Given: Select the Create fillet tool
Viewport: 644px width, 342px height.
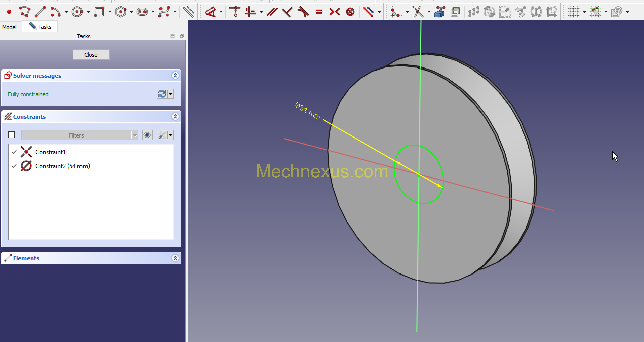Looking at the screenshot, I should pos(396,11).
